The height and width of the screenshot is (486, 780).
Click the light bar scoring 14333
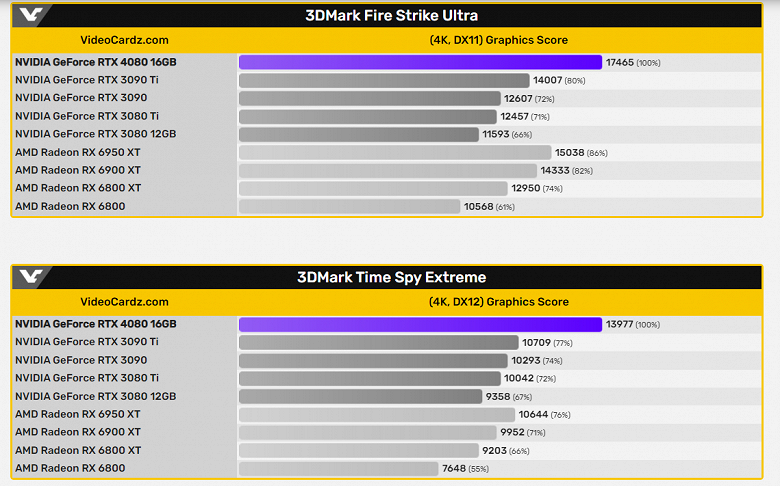pyautogui.click(x=387, y=170)
